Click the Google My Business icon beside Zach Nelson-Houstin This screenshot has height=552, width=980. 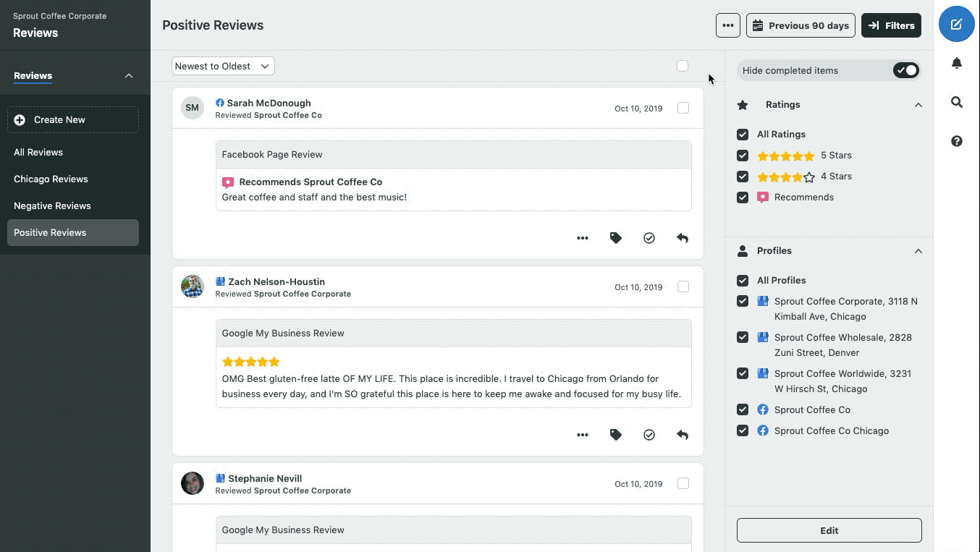pyautogui.click(x=221, y=281)
